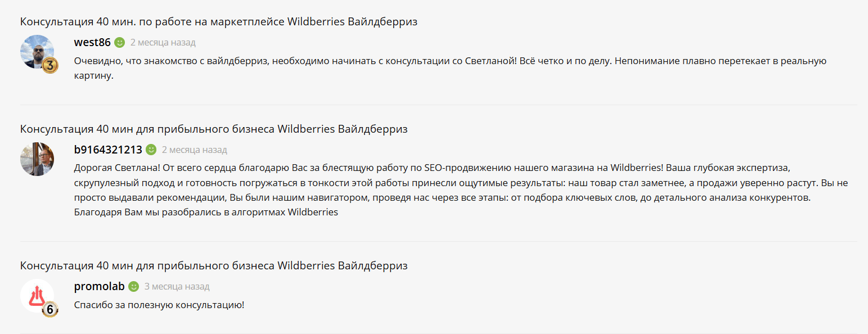Click the green smiley icon next to promolab

(133, 286)
